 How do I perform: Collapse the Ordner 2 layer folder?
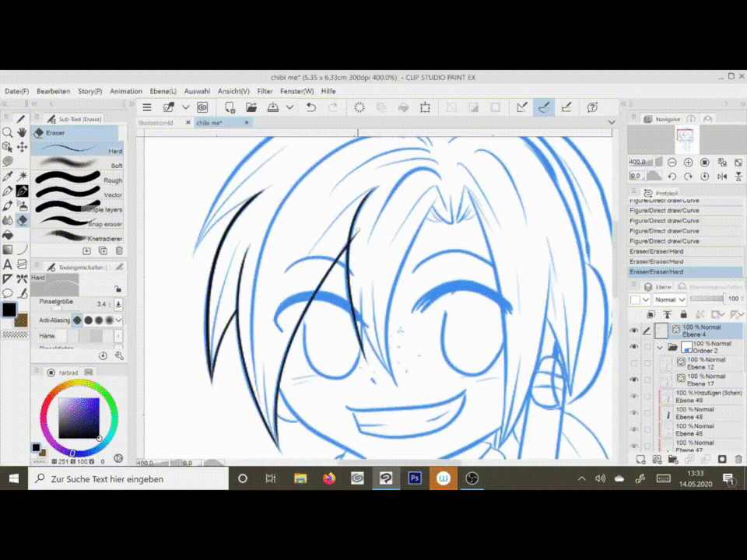660,348
